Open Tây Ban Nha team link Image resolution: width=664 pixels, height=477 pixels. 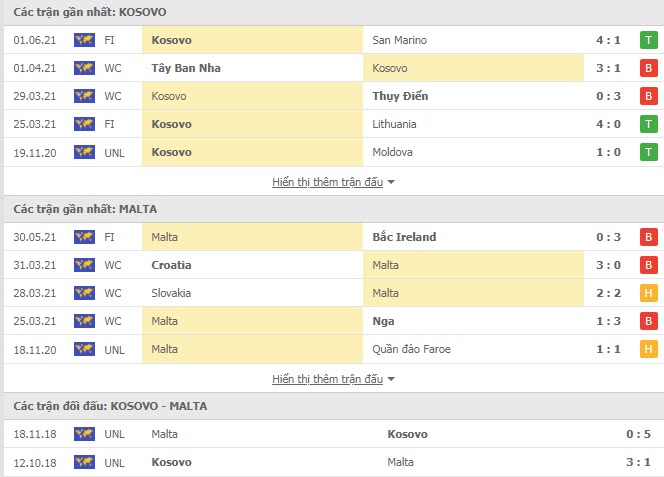click(x=186, y=68)
